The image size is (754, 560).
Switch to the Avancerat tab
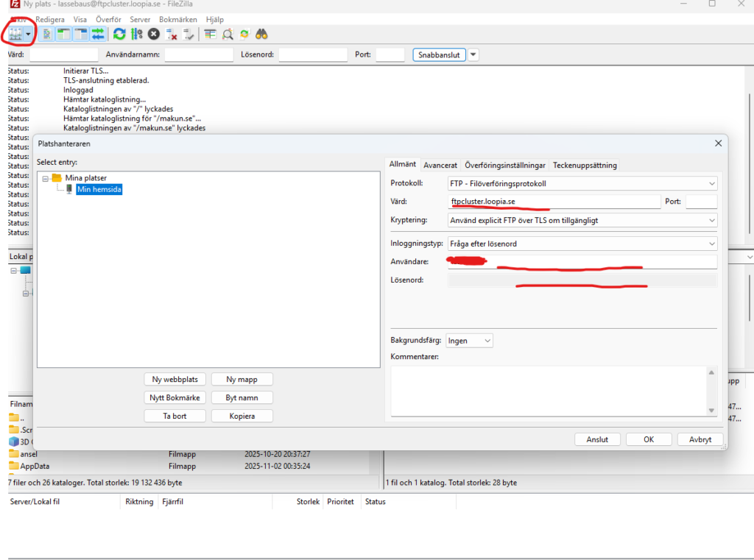click(440, 165)
